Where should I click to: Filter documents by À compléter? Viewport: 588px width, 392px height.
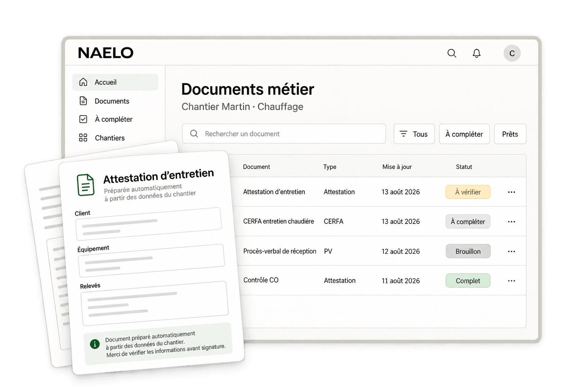[x=464, y=134]
